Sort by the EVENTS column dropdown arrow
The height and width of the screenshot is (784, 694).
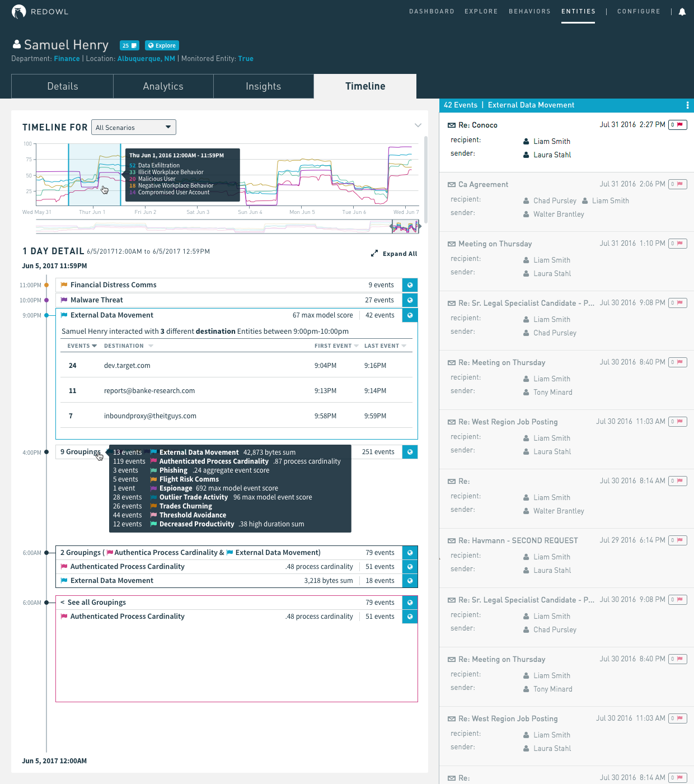pyautogui.click(x=93, y=346)
